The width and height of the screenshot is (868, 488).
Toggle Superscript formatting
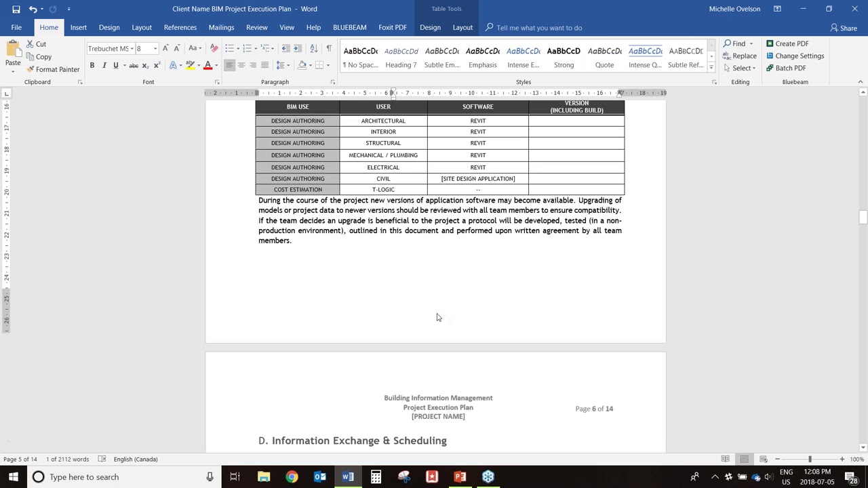(x=157, y=65)
